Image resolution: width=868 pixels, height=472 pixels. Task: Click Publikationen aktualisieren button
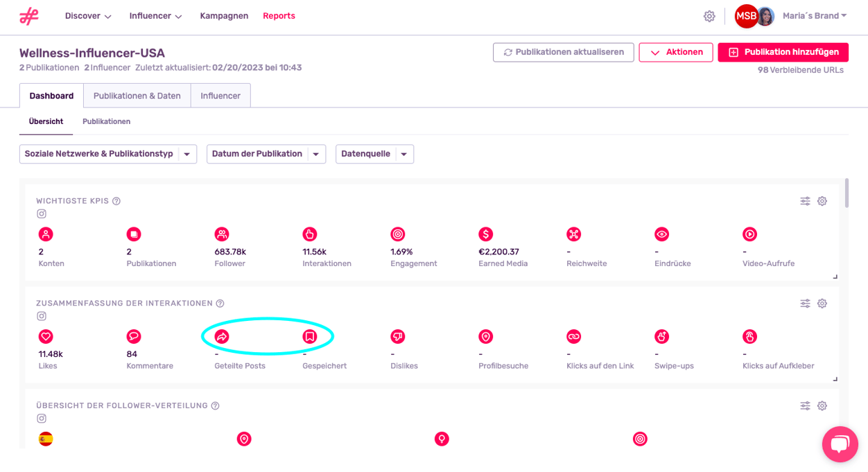[563, 52]
